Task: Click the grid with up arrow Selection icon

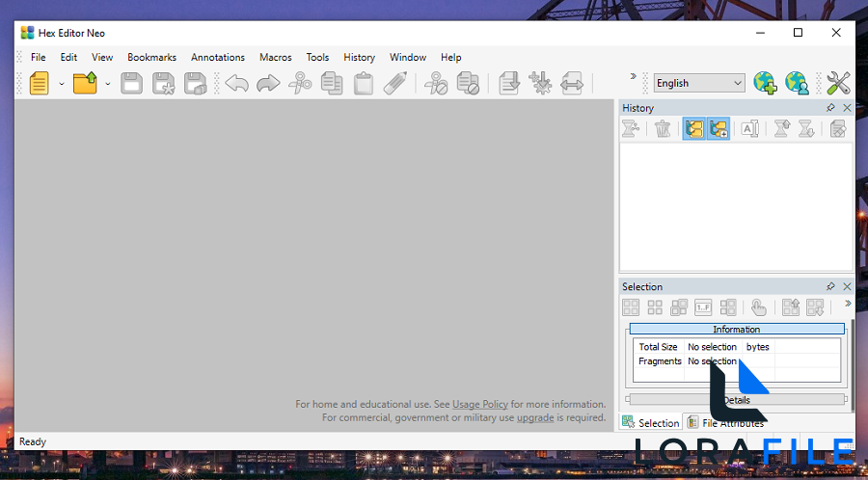Action: click(x=791, y=307)
